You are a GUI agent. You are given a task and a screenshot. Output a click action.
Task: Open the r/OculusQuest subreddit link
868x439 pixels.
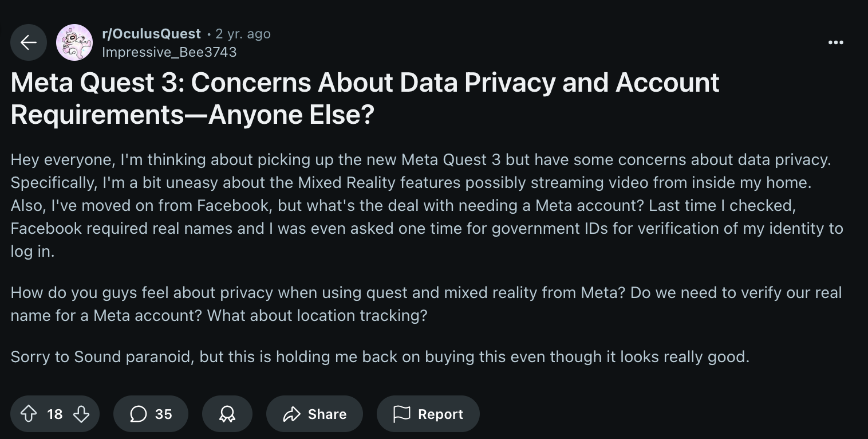151,34
